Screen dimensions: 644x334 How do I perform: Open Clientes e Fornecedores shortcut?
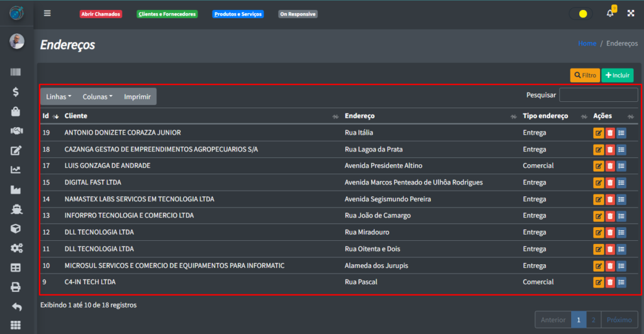point(167,14)
